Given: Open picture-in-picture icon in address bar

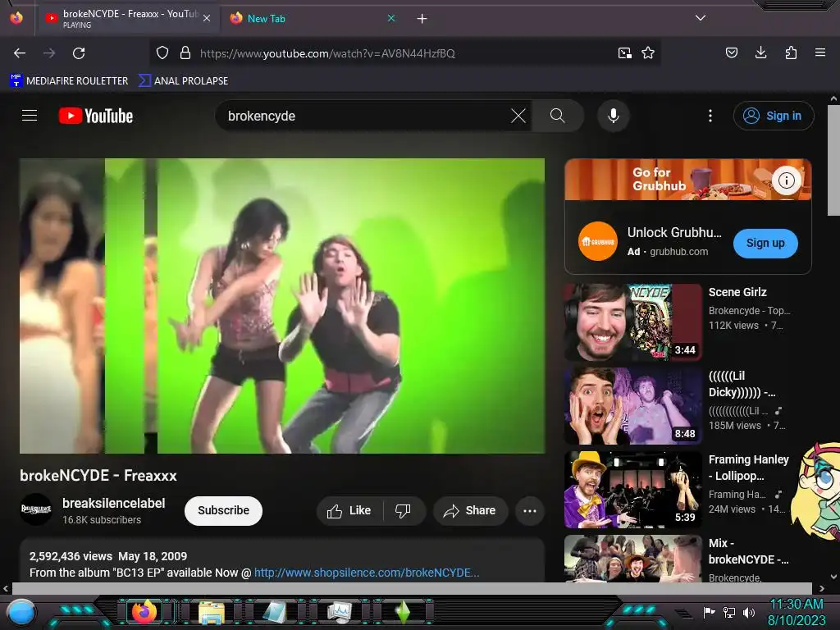Looking at the screenshot, I should 624,53.
